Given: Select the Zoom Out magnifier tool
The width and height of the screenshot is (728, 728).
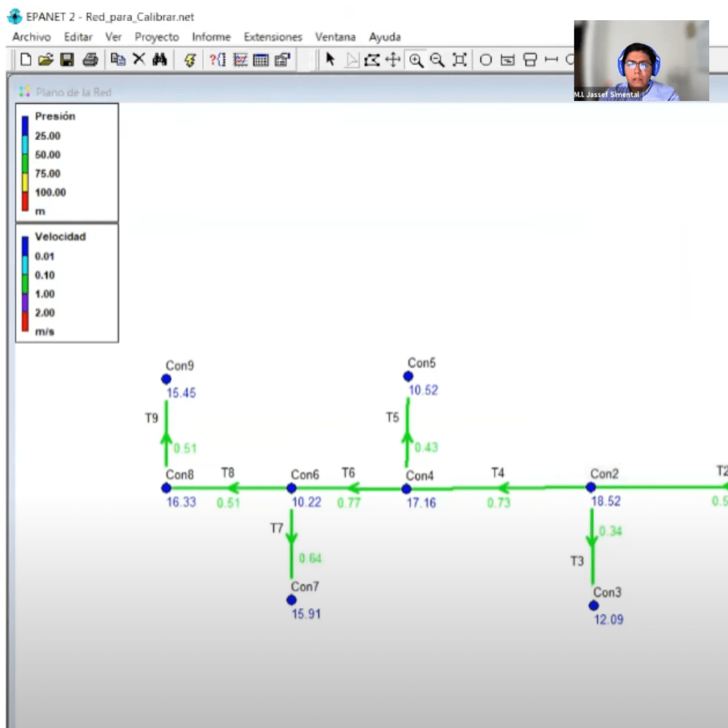Looking at the screenshot, I should (x=437, y=60).
